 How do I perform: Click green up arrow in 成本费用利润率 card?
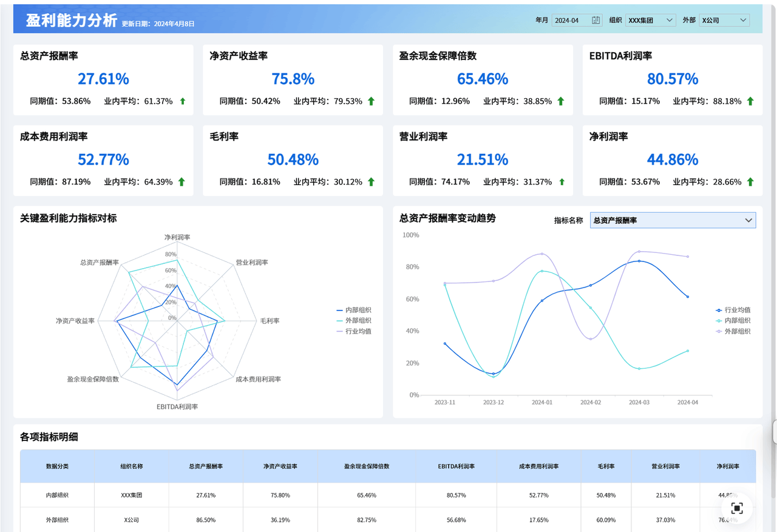tap(182, 182)
